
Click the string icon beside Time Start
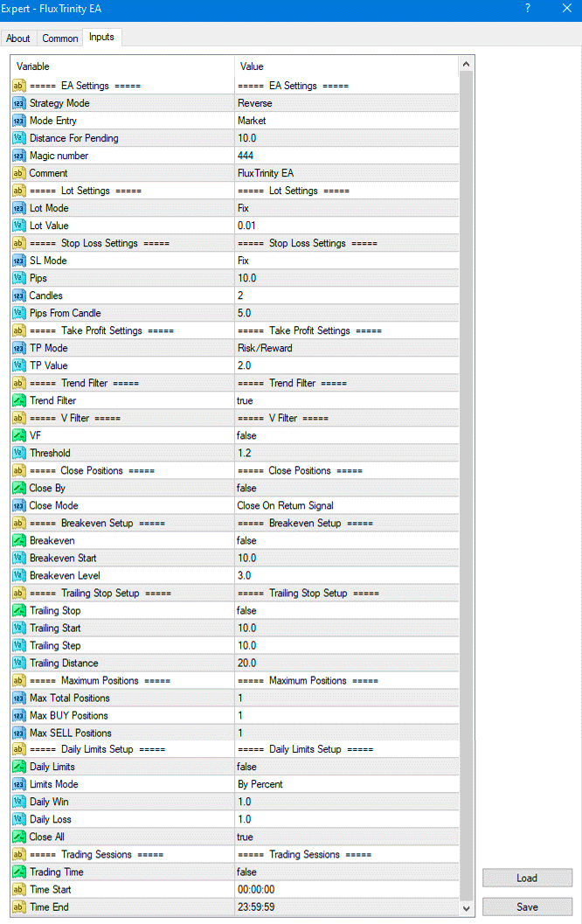19,890
